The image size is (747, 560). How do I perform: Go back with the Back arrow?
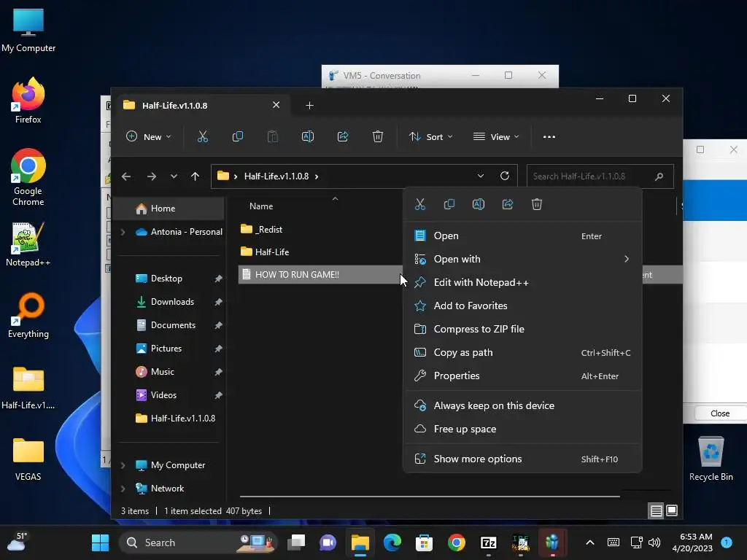click(126, 176)
